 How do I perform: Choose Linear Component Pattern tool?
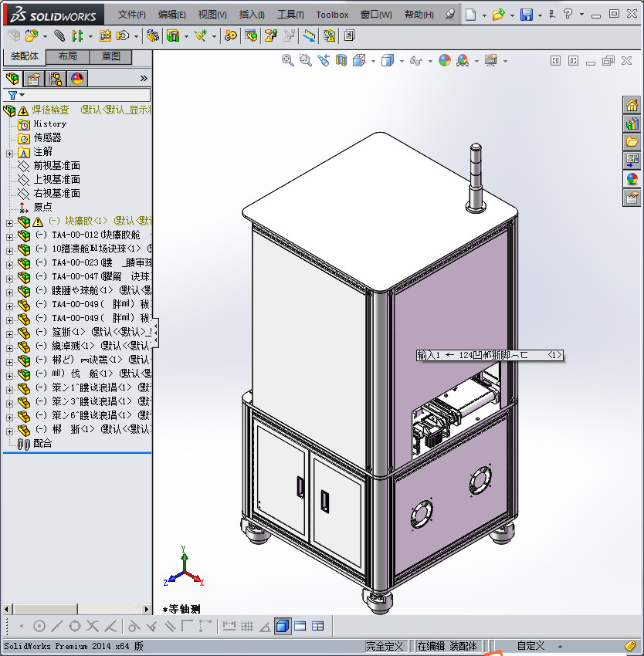tap(77, 36)
